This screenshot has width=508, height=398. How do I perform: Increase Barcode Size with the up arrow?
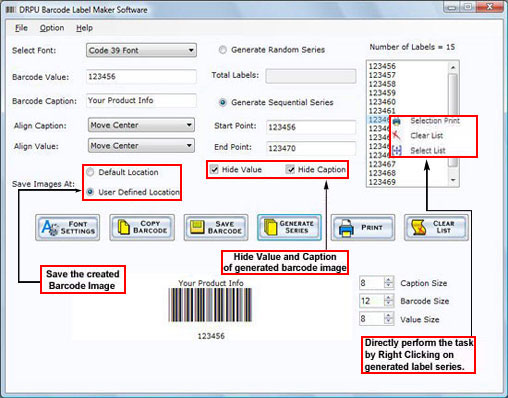pyautogui.click(x=388, y=298)
